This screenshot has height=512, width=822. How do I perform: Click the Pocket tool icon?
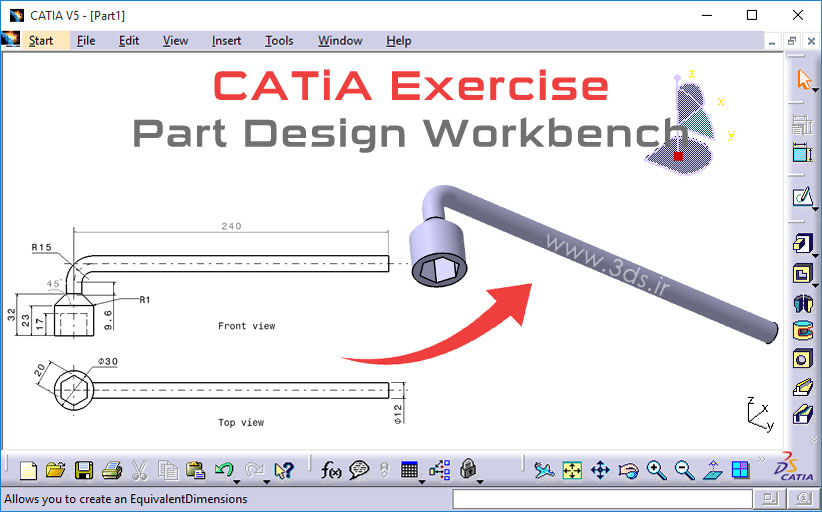point(802,274)
